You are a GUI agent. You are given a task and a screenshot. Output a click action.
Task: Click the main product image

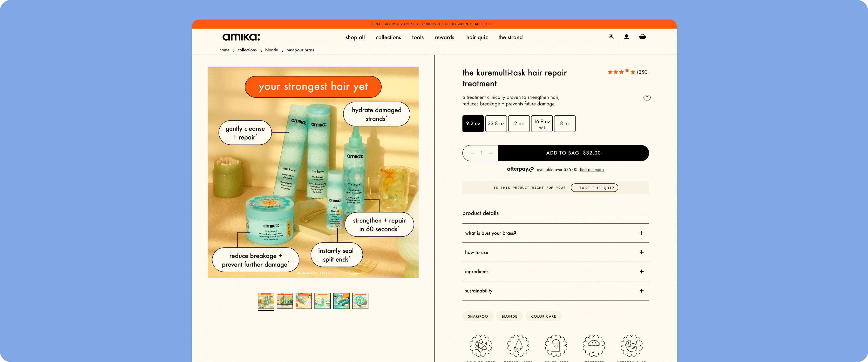[313, 172]
